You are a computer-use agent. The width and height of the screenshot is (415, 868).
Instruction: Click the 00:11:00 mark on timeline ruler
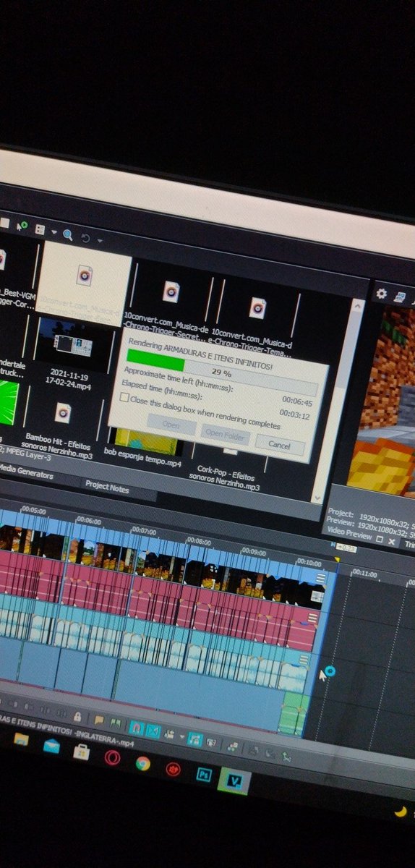click(364, 574)
